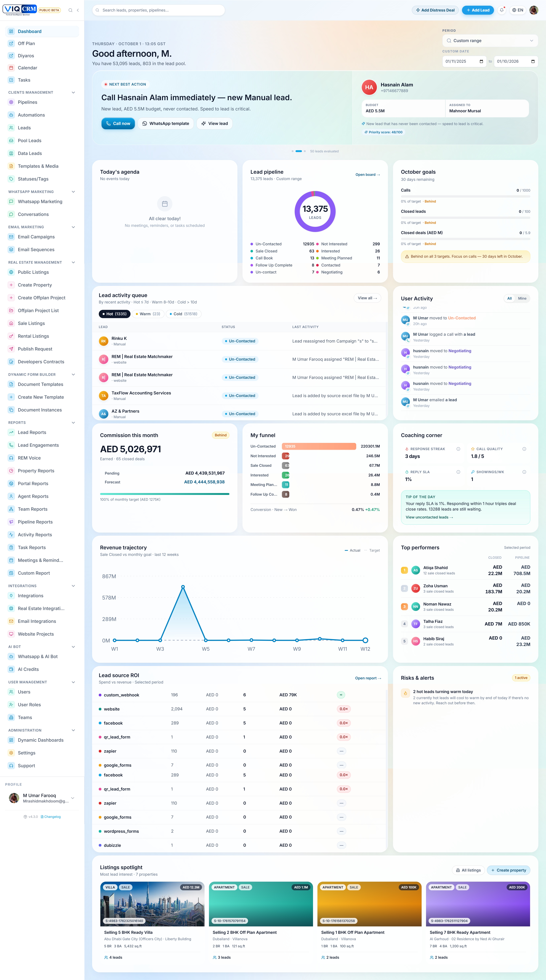Click the Call now button
This screenshot has width=546, height=980.
click(x=118, y=124)
